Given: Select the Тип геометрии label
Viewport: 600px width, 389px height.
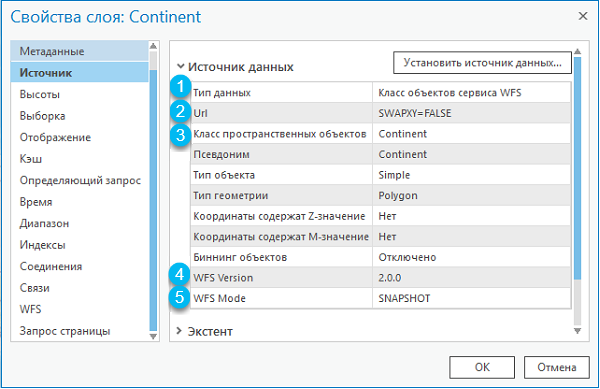Looking at the screenshot, I should (230, 196).
